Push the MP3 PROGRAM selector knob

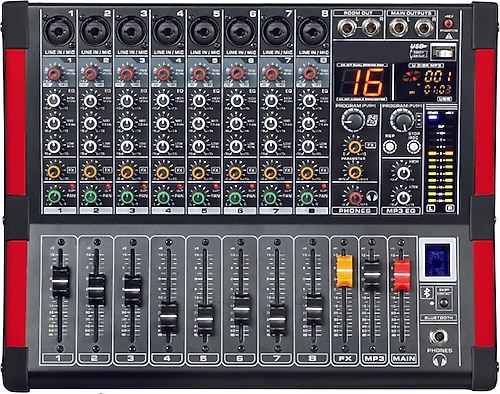[403, 120]
